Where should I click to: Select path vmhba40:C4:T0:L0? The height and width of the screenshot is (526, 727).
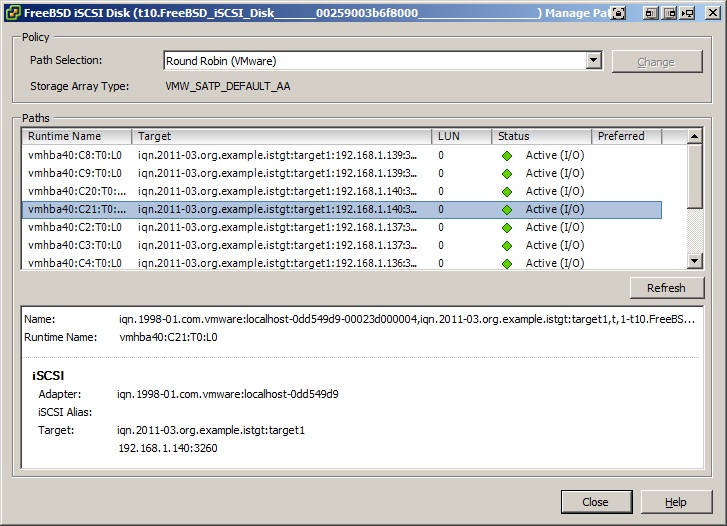pyautogui.click(x=342, y=263)
